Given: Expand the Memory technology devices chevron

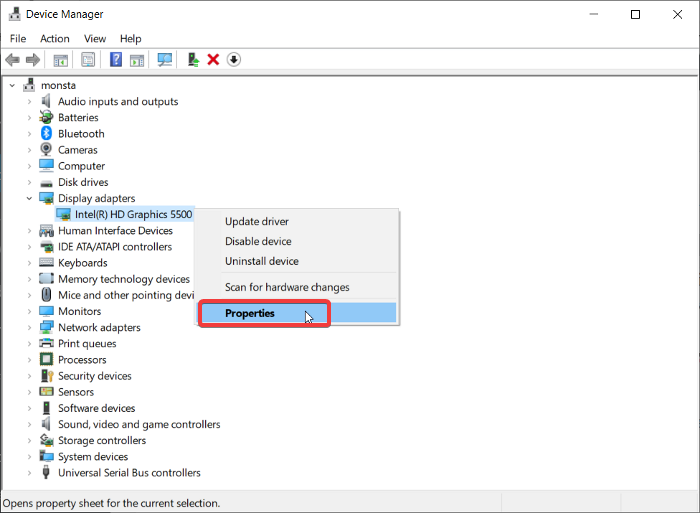Looking at the screenshot, I should 29,279.
